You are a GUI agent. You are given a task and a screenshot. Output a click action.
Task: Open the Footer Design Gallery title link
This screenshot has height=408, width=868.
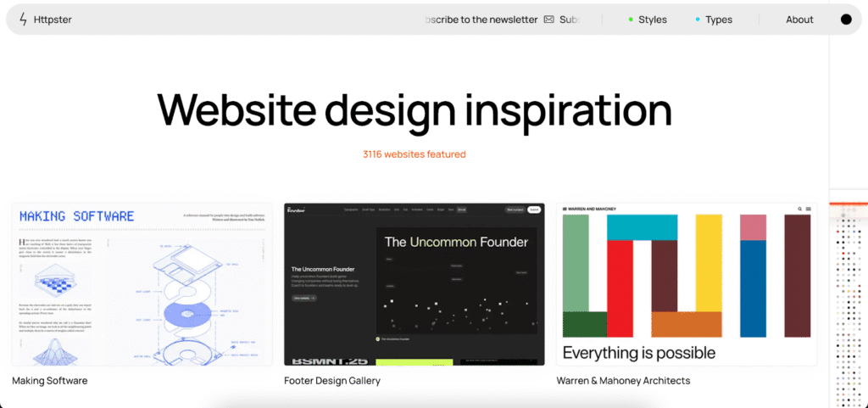pos(332,381)
